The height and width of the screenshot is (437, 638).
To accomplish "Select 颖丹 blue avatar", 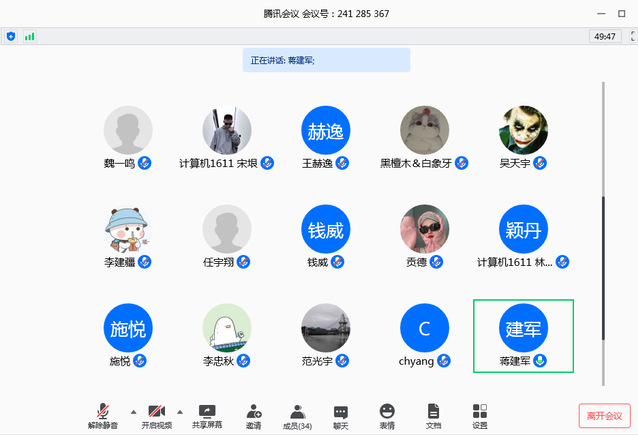I will [x=524, y=229].
